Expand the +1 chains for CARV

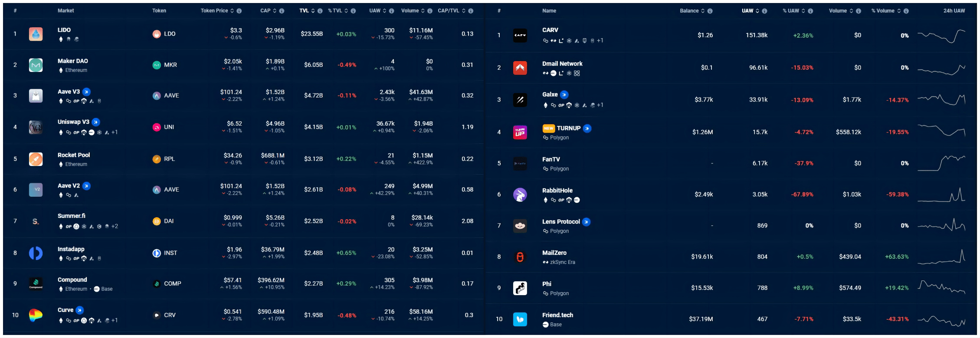point(600,41)
